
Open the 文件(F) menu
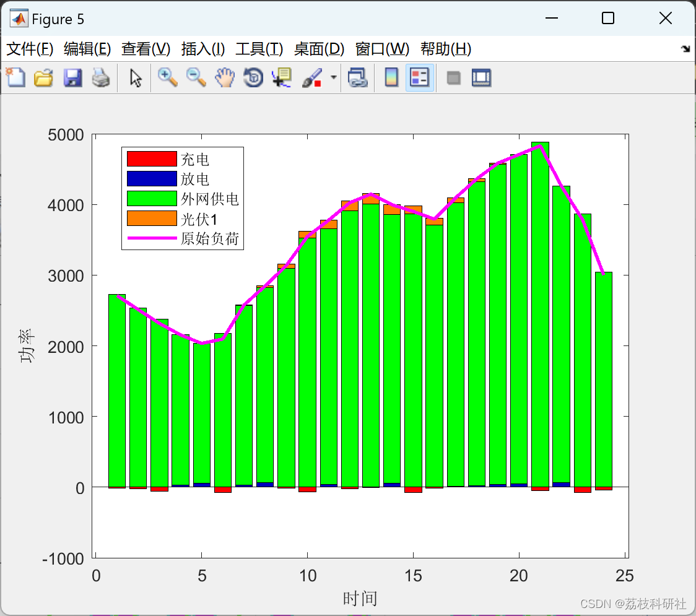pyautogui.click(x=30, y=49)
